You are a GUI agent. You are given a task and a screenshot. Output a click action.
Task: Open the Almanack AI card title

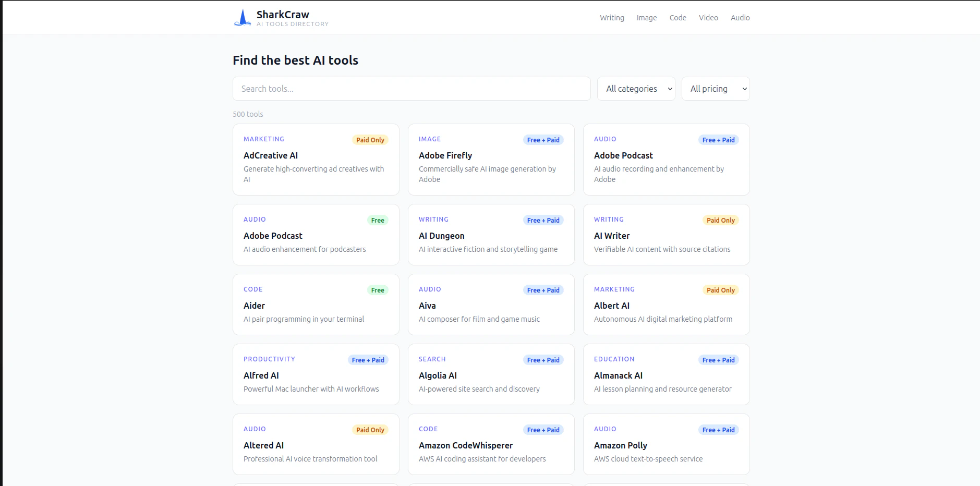(618, 375)
